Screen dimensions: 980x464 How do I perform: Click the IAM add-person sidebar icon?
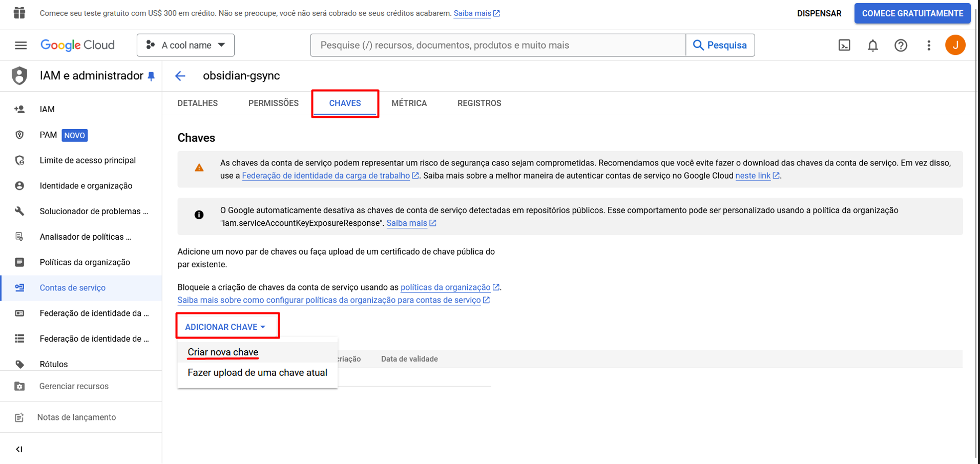(19, 109)
